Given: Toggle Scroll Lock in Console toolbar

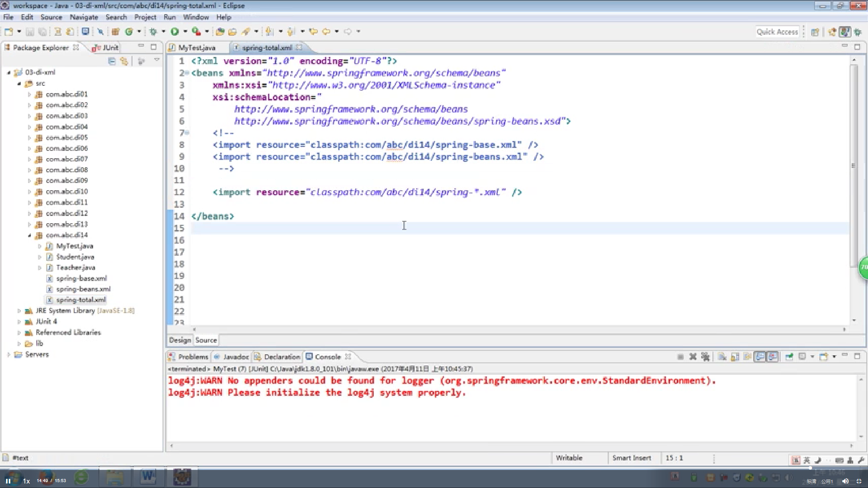Looking at the screenshot, I should pyautogui.click(x=735, y=357).
